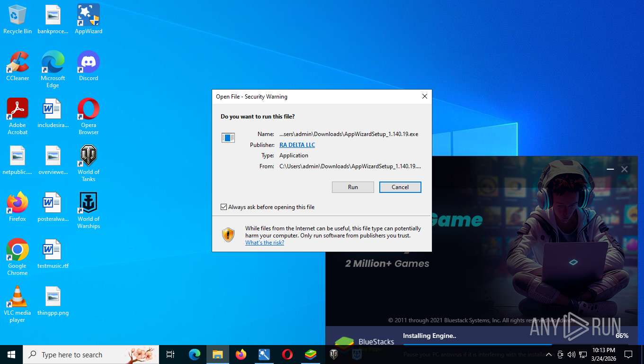Open the Recycle Bin desktop icon
This screenshot has height=364, width=644.
click(18, 19)
